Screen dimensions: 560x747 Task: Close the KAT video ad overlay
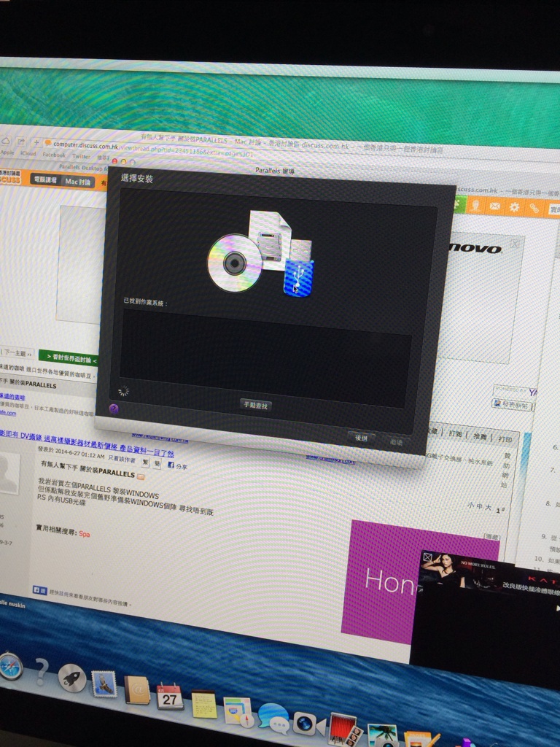pos(427,557)
